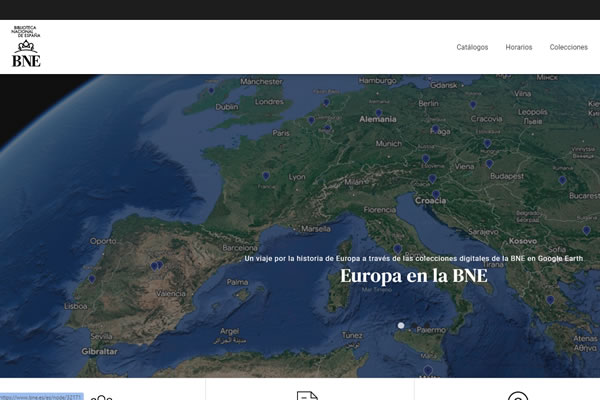Open the BNE logo homepage link
The width and height of the screenshot is (600, 400).
click(x=26, y=47)
